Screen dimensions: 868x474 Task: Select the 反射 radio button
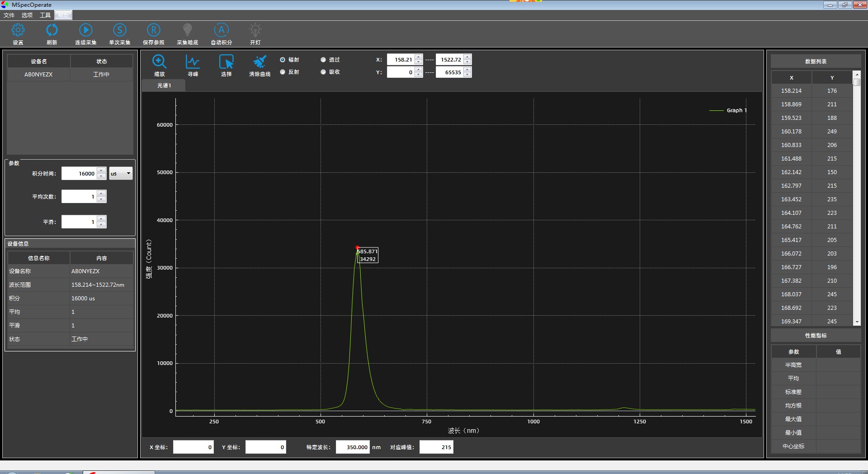click(x=283, y=72)
